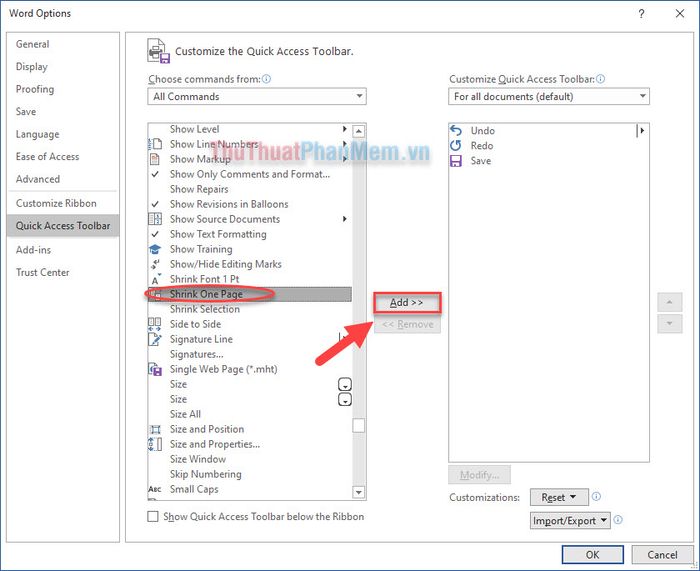Click the Small Caps Abc icon
700x571 pixels.
point(154,489)
